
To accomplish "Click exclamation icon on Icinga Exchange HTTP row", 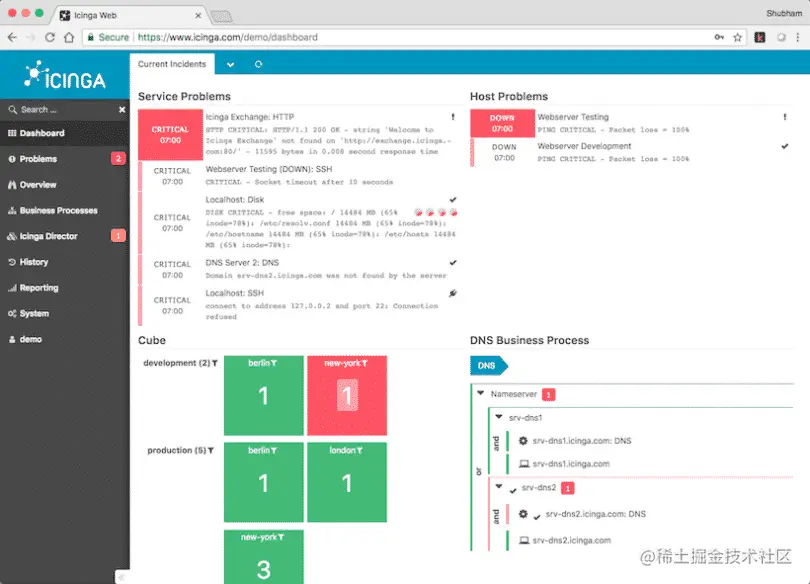I will 453,117.
